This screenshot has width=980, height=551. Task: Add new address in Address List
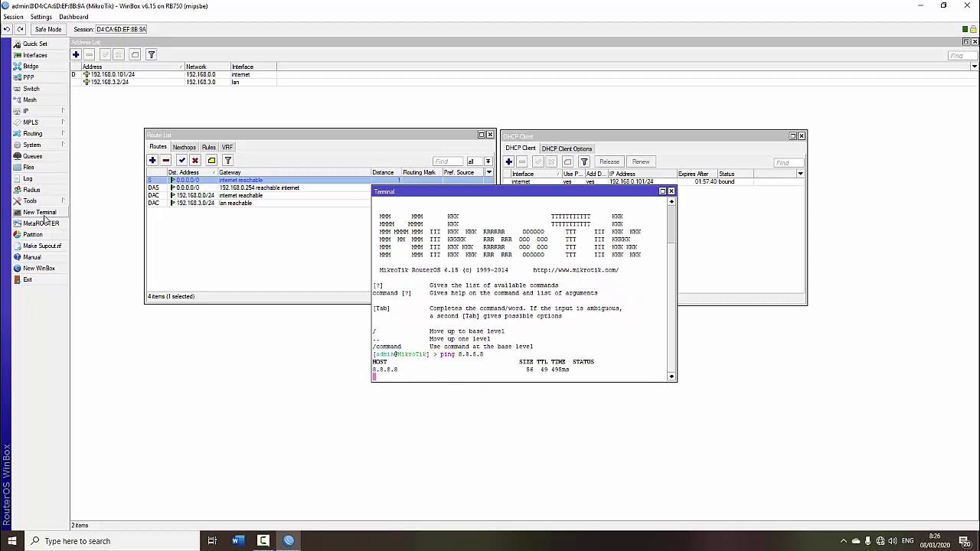tap(76, 54)
